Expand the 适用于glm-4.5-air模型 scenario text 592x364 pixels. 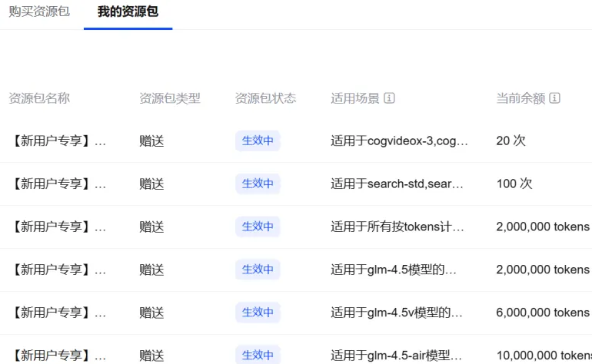point(396,356)
